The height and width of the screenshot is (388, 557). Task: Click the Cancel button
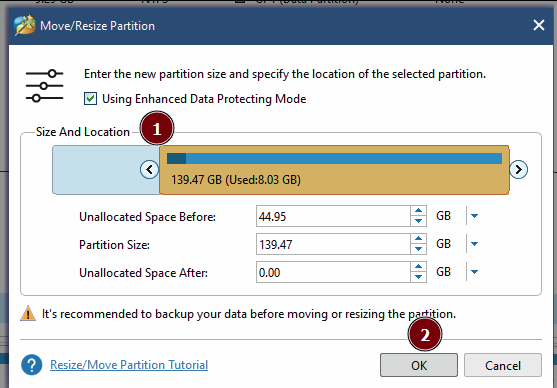[503, 365]
